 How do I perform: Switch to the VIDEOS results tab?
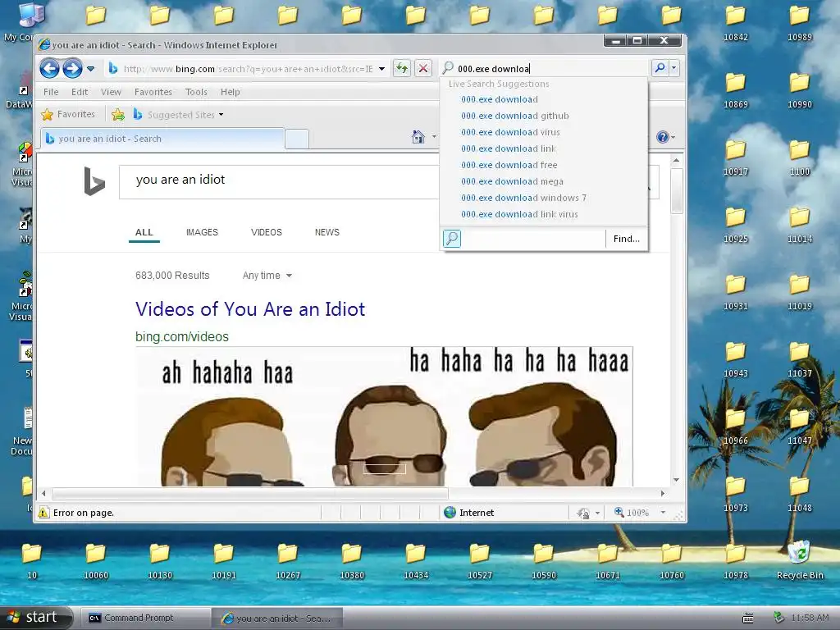[x=267, y=232]
